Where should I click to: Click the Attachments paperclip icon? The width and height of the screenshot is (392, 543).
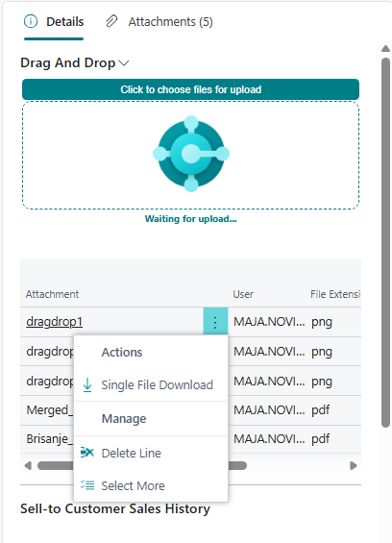point(111,21)
